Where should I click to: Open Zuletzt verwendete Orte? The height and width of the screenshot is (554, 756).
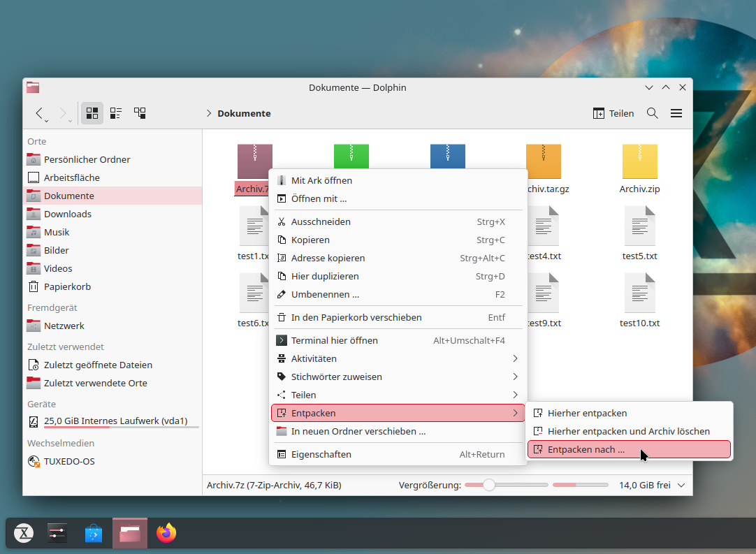point(112,384)
